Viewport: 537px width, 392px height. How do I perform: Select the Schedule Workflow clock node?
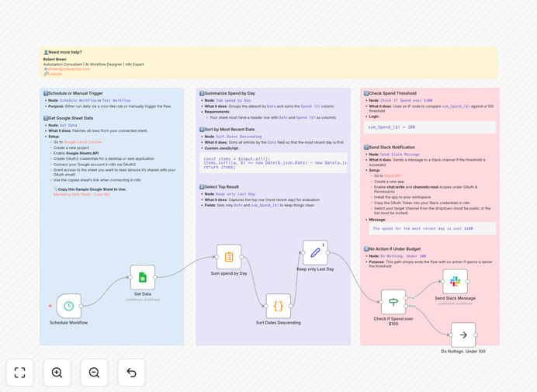click(x=69, y=306)
